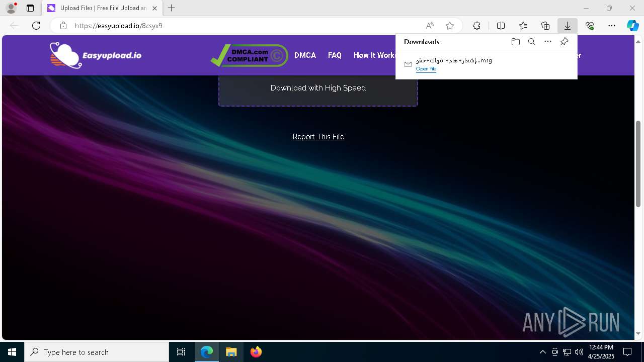Open the Extensions puzzle icon

click(x=476, y=26)
